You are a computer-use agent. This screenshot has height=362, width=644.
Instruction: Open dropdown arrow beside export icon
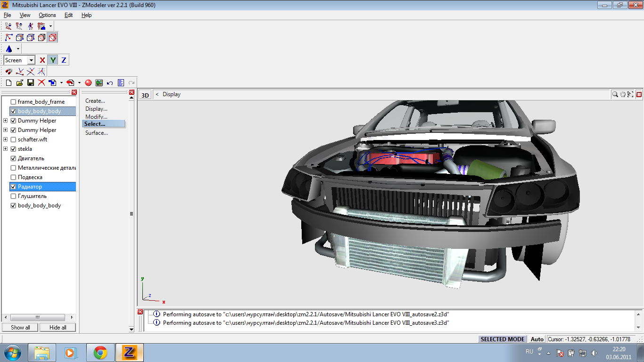[80, 82]
